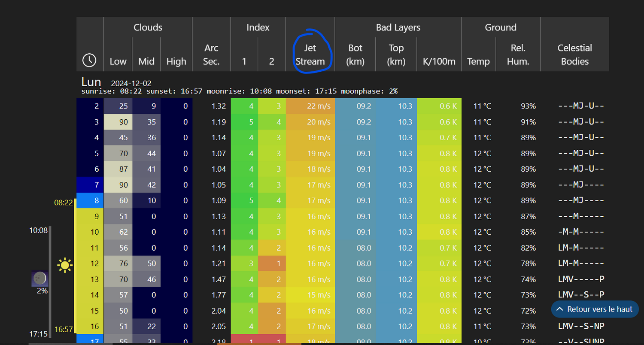Viewport: 644px width, 345px height.
Task: Click the low cloud value 76
Action: pyautogui.click(x=118, y=263)
